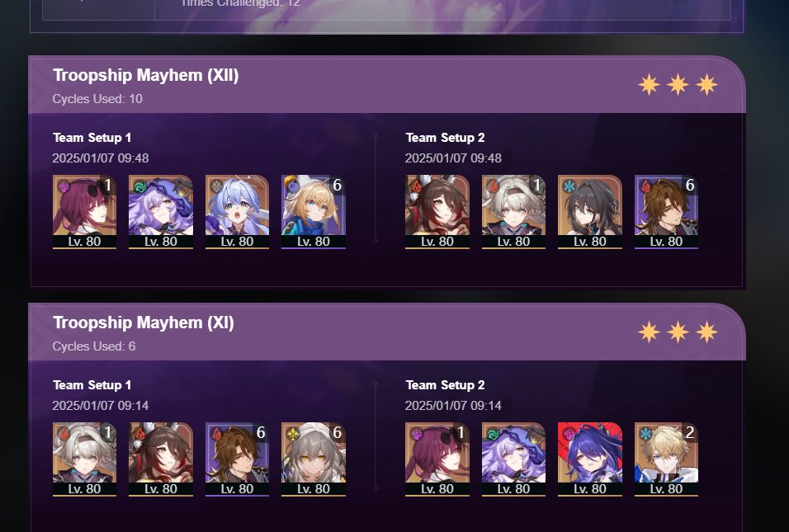Viewport: 789px width, 532px height.
Task: Click the three stars for Troopship Mayhem (XI)
Action: pyautogui.click(x=678, y=332)
